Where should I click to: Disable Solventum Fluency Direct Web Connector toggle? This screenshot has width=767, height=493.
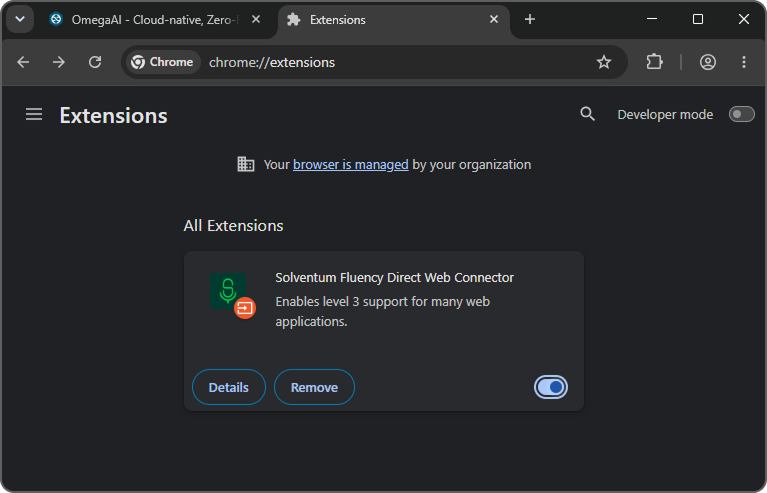tap(551, 387)
